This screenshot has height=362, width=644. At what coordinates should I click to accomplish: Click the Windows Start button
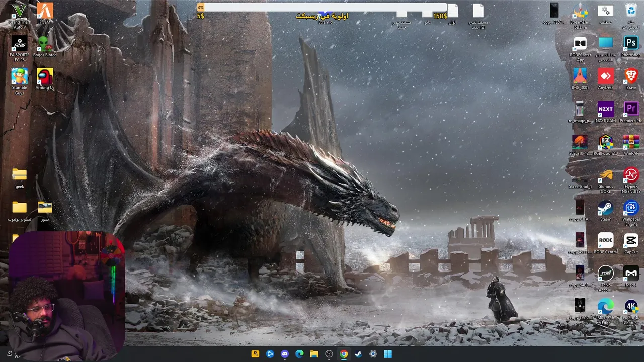point(387,354)
